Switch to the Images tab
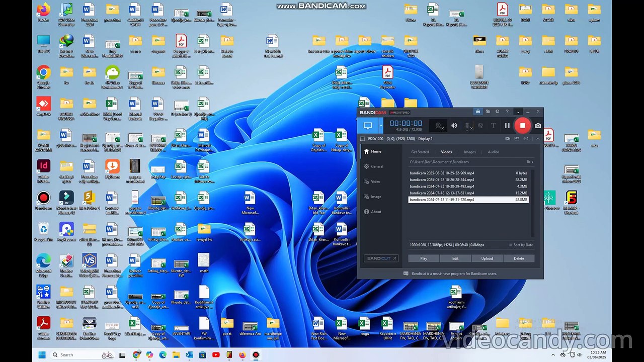Image resolution: width=644 pixels, height=362 pixels. [x=469, y=152]
